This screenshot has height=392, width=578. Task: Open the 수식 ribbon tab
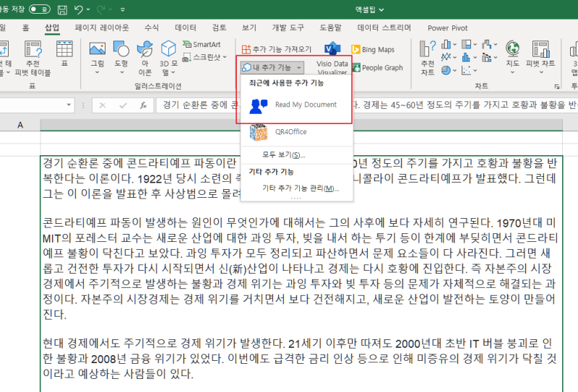152,27
